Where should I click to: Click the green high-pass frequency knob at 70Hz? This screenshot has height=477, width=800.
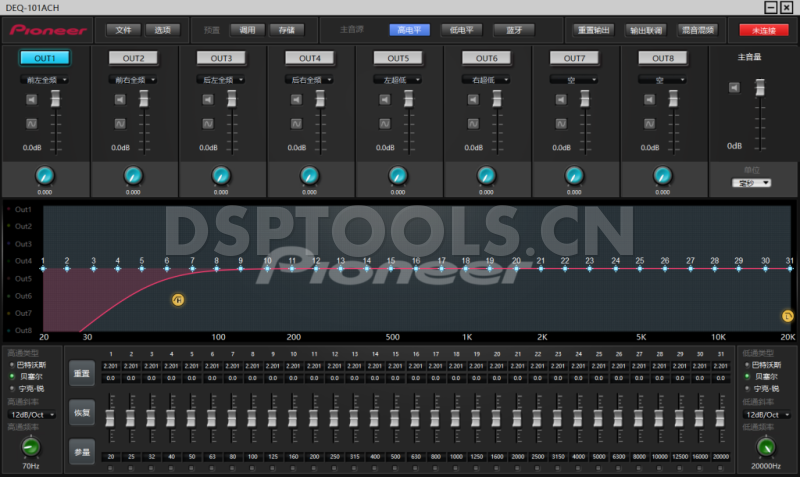30,445
